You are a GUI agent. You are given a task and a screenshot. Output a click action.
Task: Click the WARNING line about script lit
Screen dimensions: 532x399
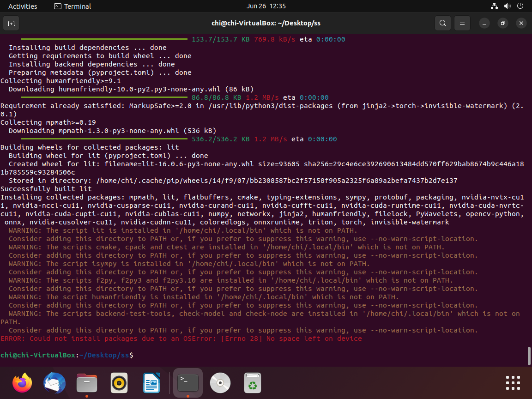[x=183, y=231]
